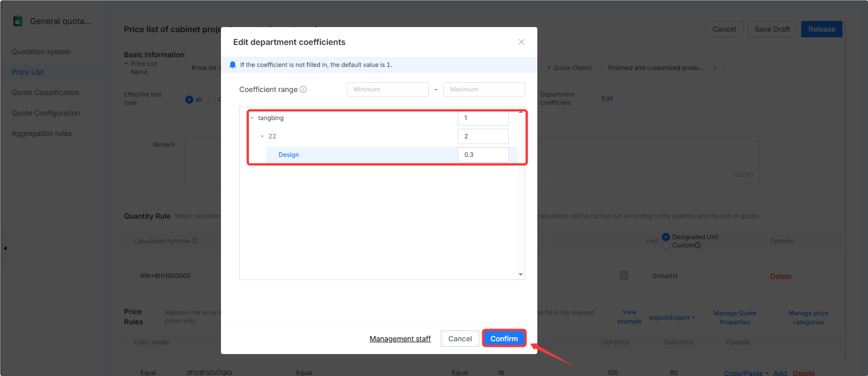Viewport: 868px width, 376px height.
Task: Click the formula text #W*#H/1000000
Action: (165, 276)
